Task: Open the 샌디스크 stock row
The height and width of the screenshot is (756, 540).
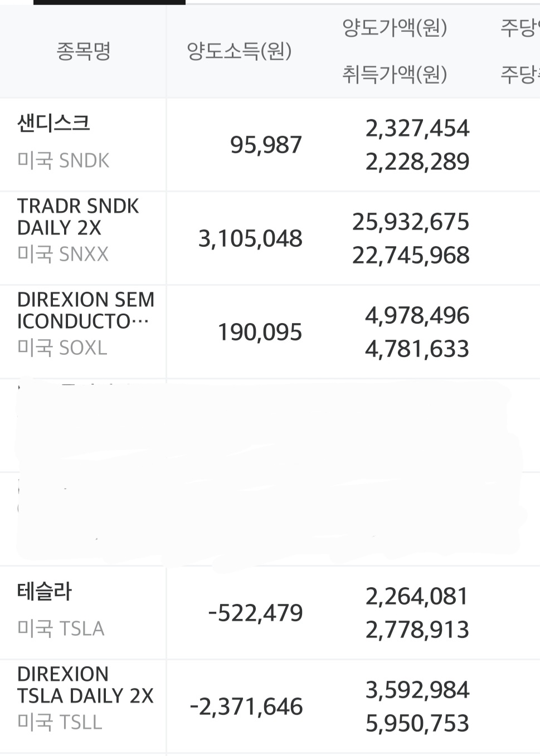Action: tap(270, 145)
